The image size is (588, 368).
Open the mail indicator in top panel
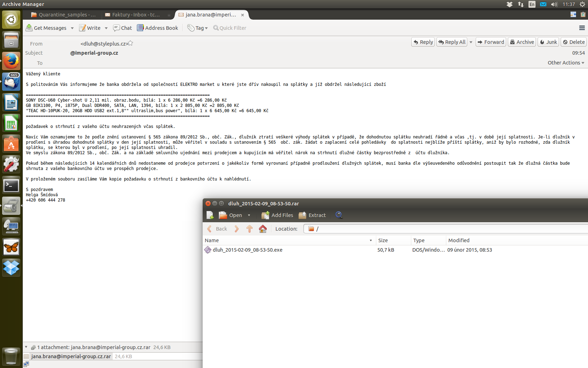tap(543, 4)
